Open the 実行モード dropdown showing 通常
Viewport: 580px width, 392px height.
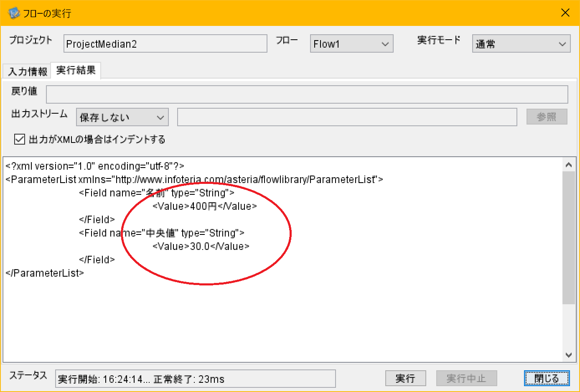[x=521, y=44]
